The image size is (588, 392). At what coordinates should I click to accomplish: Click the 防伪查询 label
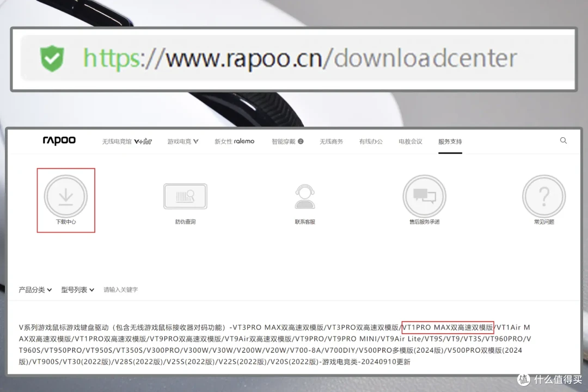tap(185, 222)
